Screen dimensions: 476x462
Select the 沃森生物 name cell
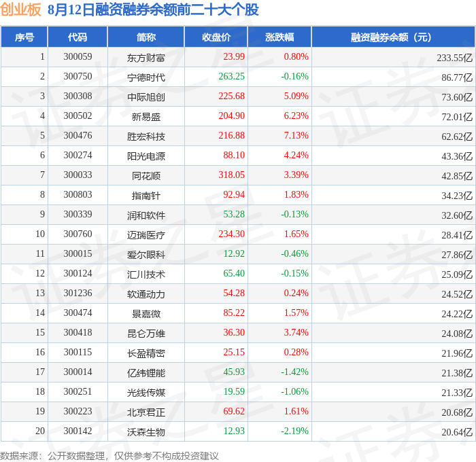point(146,432)
